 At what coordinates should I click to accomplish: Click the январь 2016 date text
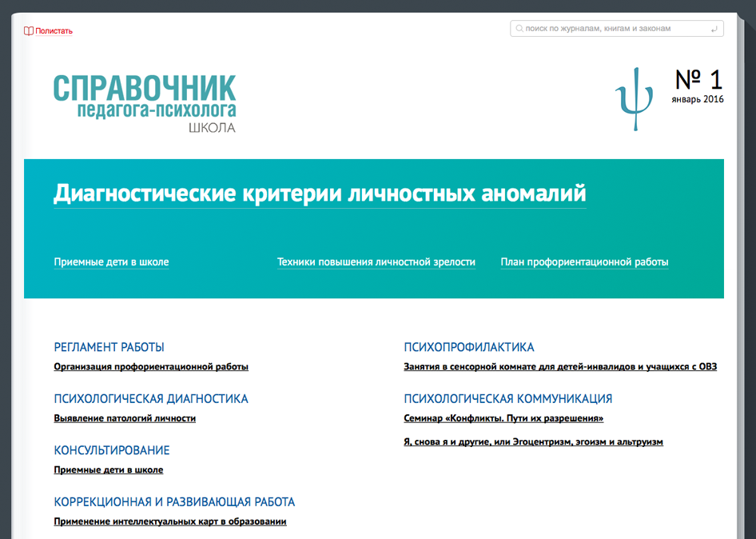[x=698, y=99]
